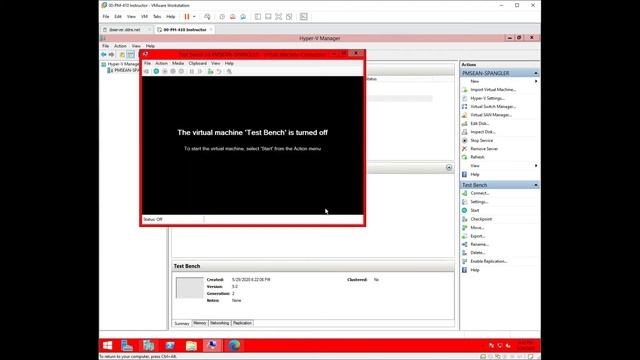Select PMSEAN-SPANGLER server in the tree
The height and width of the screenshot is (360, 640).
point(124,71)
